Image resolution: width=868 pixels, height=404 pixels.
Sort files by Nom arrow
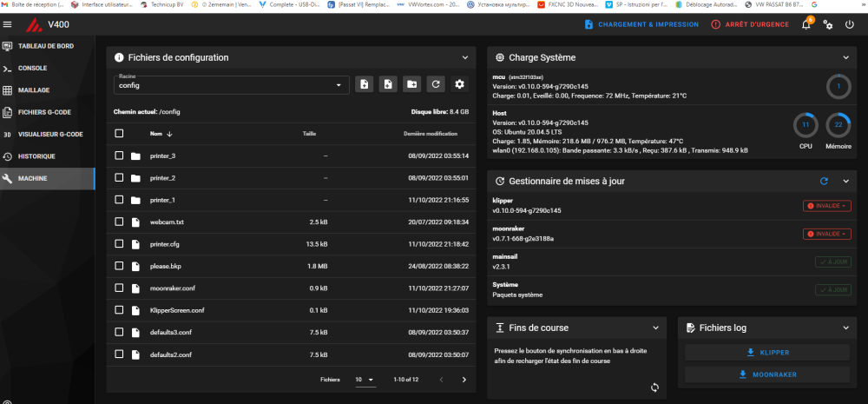click(169, 134)
